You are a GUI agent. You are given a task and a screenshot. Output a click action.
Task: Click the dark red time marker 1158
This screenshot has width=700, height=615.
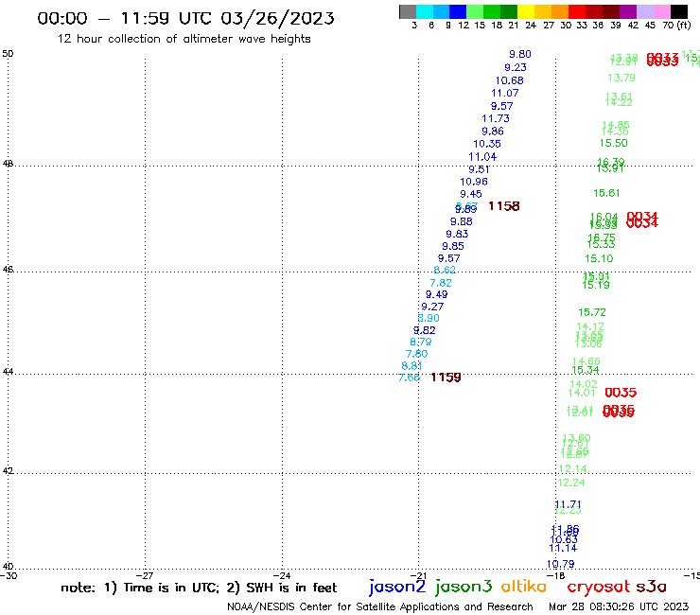point(504,206)
